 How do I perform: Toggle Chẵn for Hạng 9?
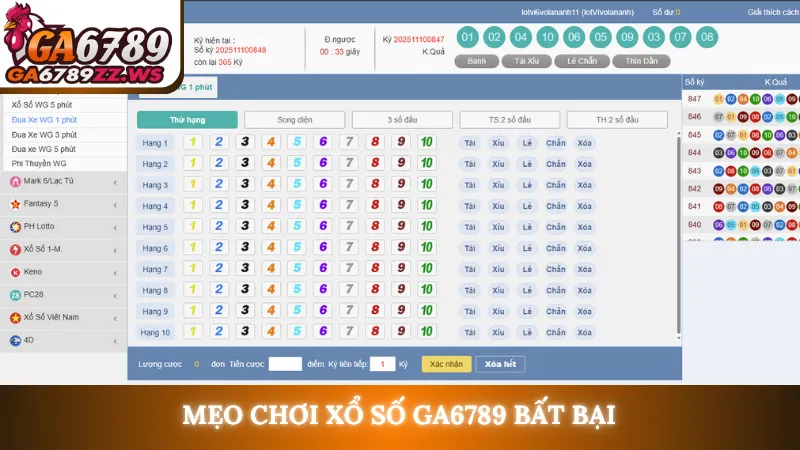coord(556,311)
